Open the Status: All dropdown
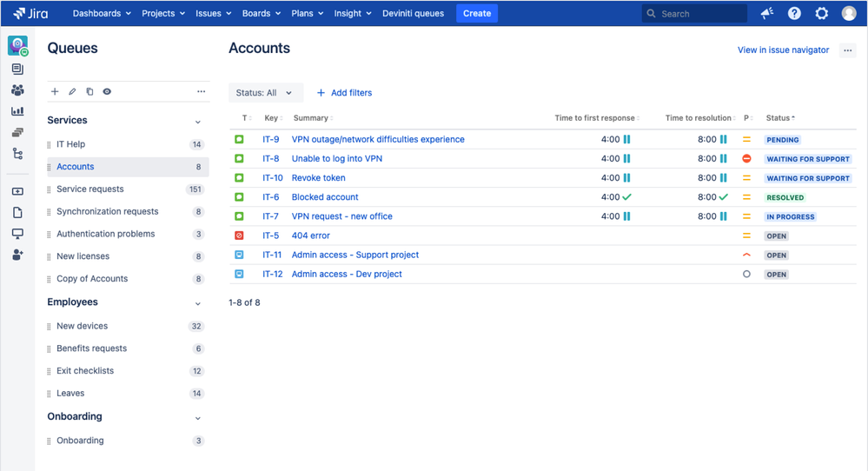 pos(266,93)
